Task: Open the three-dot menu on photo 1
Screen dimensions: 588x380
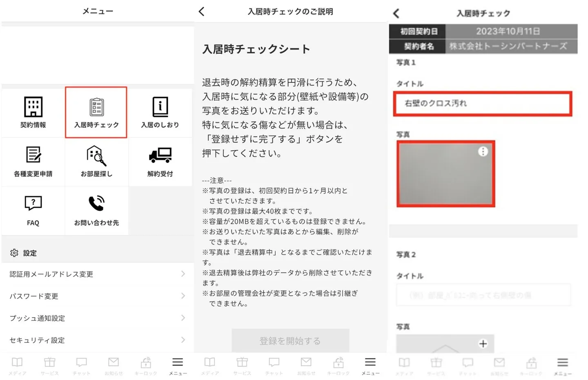Action: [483, 152]
